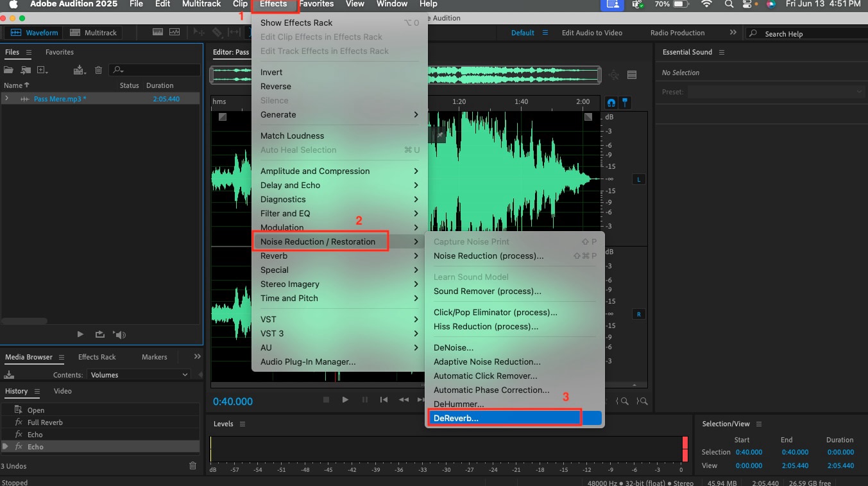Expand Pass Mere.mp3 file row
Image resolution: width=868 pixels, height=486 pixels.
[6, 99]
